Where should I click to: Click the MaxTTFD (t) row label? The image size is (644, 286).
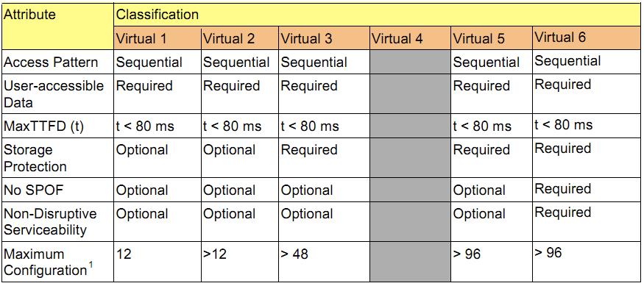(57, 126)
